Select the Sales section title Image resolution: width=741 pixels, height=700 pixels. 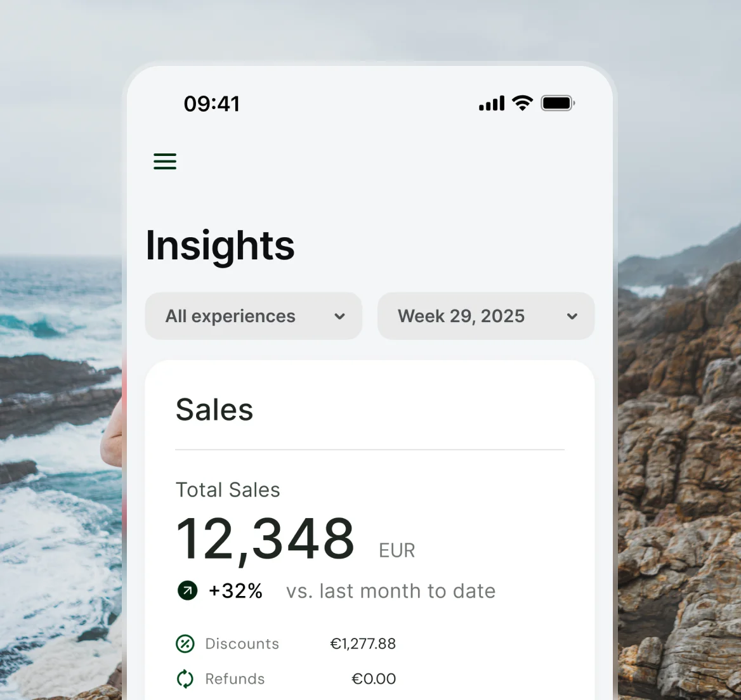tap(214, 410)
